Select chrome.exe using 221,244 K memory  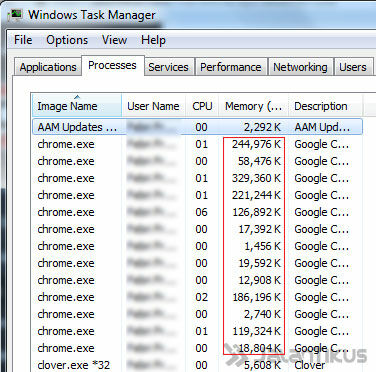[197, 195]
